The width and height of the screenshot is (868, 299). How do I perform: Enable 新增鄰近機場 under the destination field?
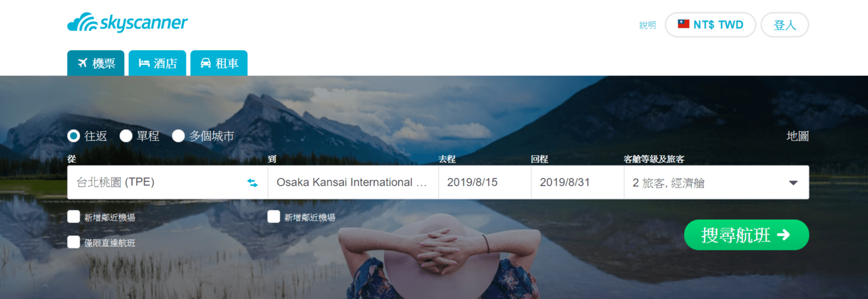pos(274,216)
